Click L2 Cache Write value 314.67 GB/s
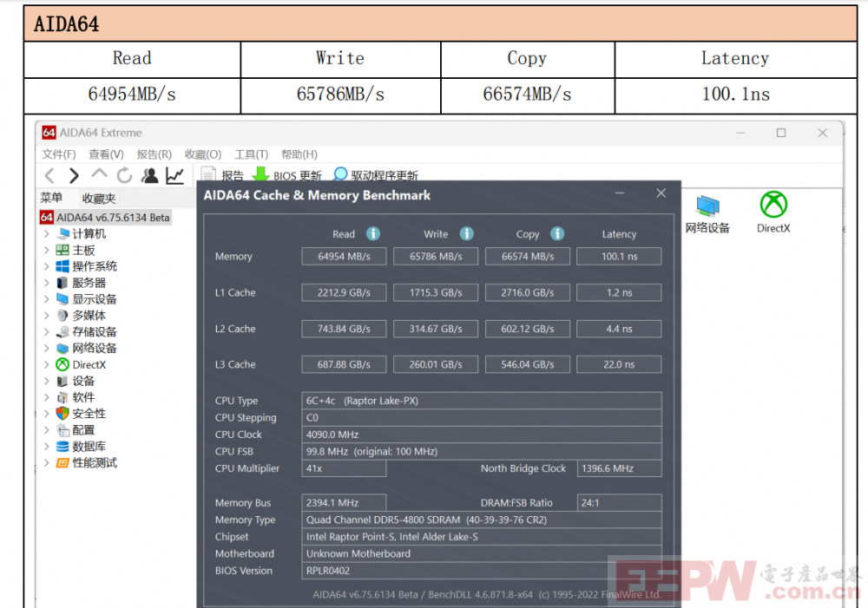Viewport: 868px width, 608px height. (436, 329)
